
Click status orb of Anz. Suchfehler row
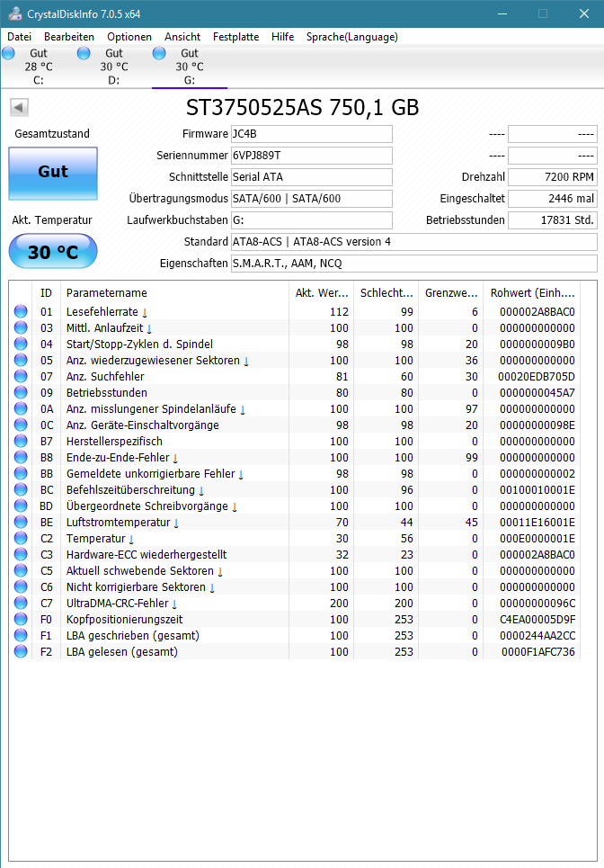21,376
